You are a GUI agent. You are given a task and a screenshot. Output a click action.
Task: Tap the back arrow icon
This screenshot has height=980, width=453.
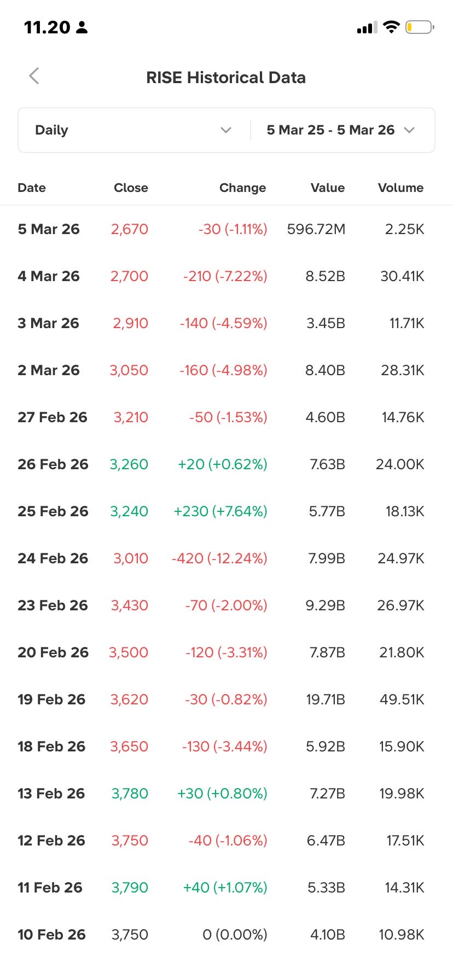click(x=34, y=76)
